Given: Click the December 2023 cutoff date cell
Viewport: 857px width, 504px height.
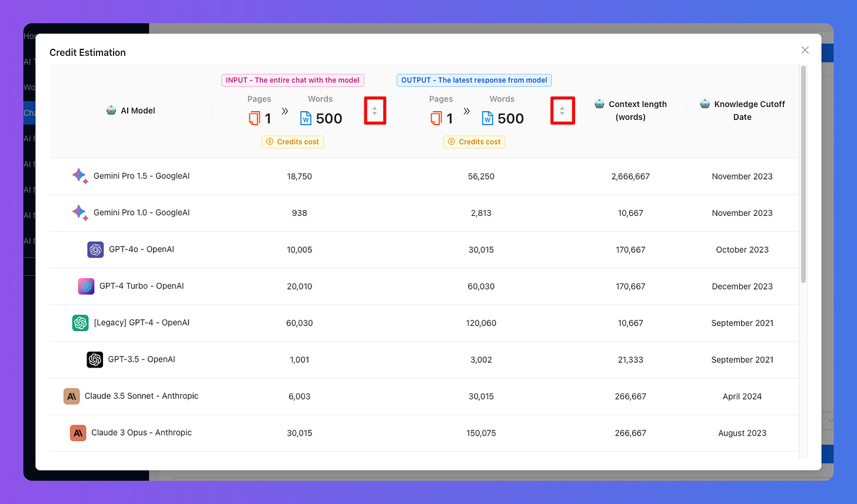Looking at the screenshot, I should (742, 286).
